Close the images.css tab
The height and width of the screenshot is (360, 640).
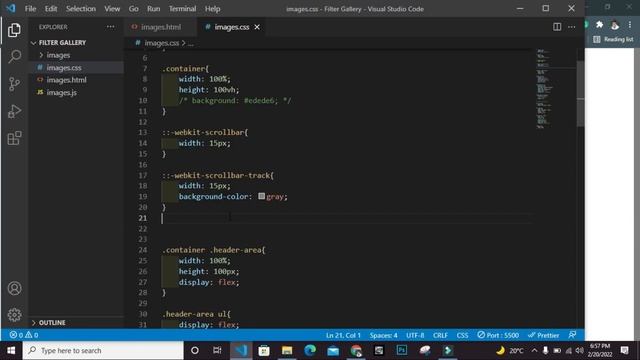point(257,27)
